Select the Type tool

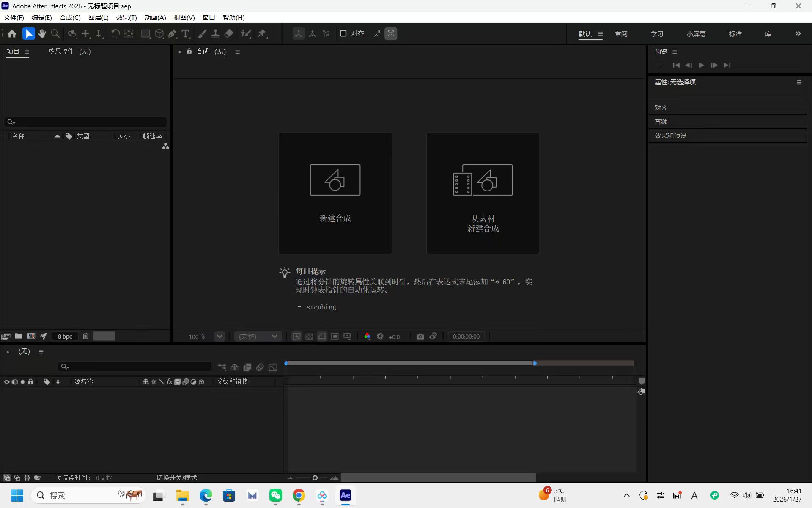coord(185,33)
